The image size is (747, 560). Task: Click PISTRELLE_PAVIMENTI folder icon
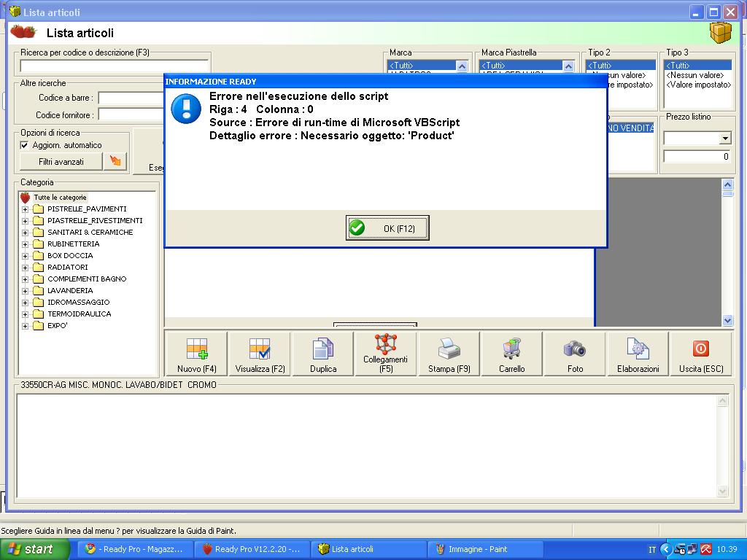[38, 209]
